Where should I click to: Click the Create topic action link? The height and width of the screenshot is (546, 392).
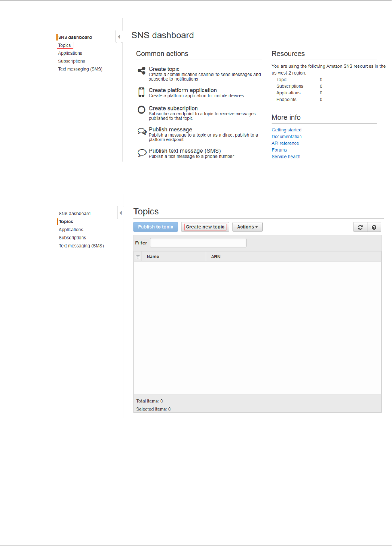(x=164, y=69)
